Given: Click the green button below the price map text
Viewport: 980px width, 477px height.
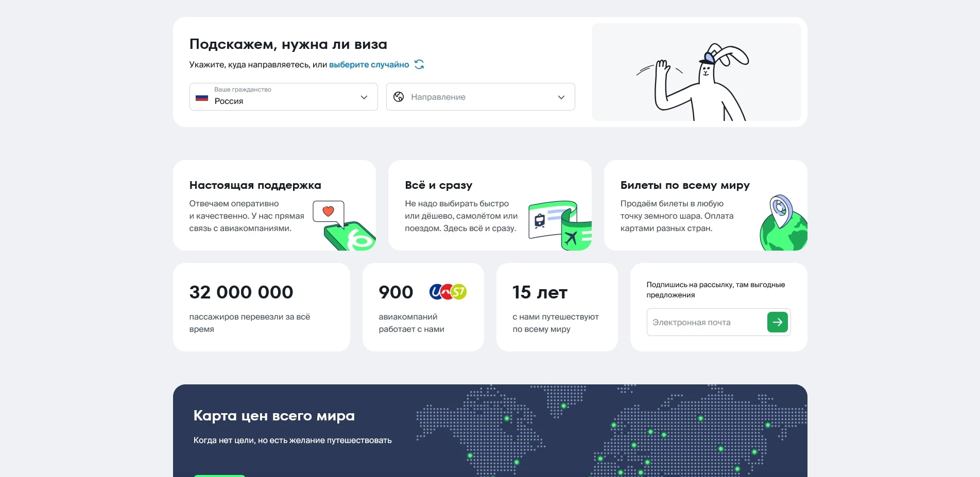Looking at the screenshot, I should pos(219,475).
